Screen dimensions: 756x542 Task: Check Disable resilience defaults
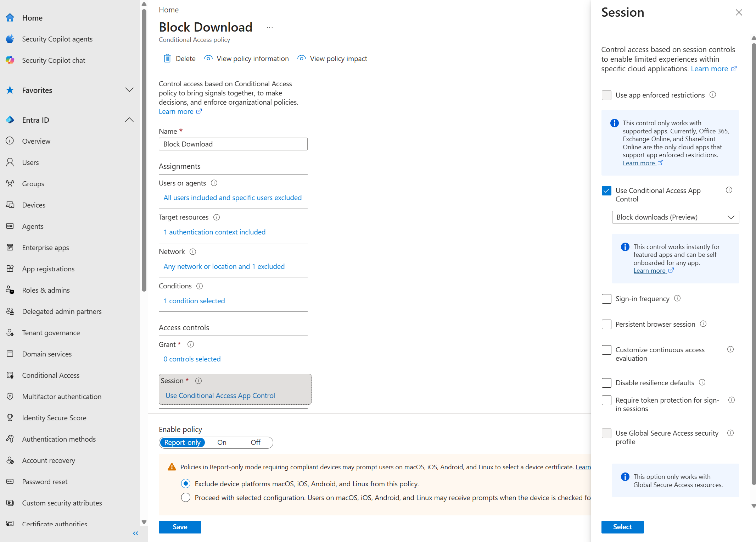coord(606,383)
